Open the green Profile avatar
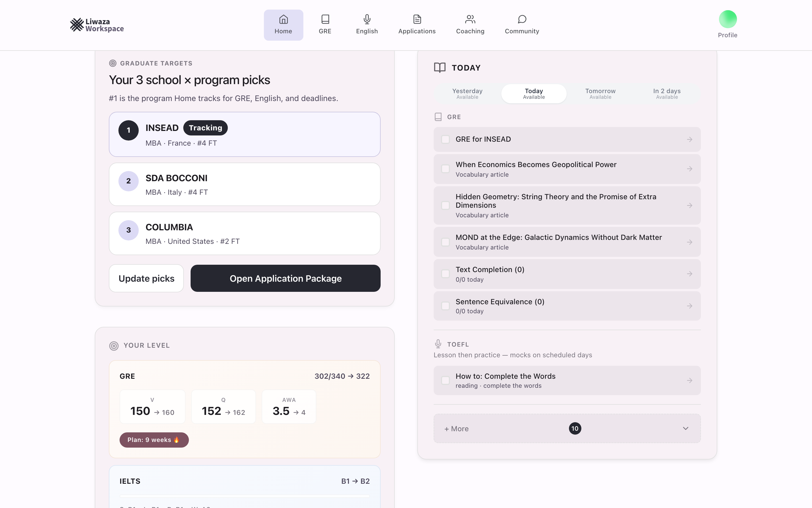The height and width of the screenshot is (508, 812). click(727, 19)
